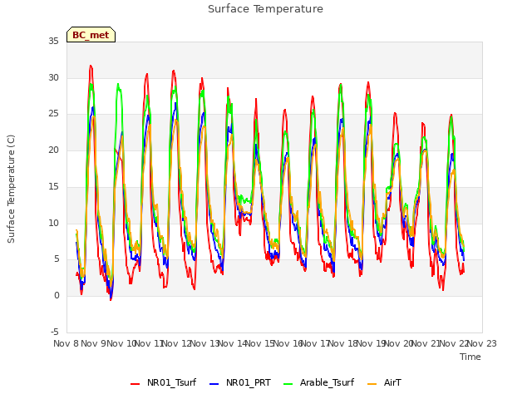Toggle the NR01_Tsurf legend entry
532x399 pixels.
click(x=163, y=382)
